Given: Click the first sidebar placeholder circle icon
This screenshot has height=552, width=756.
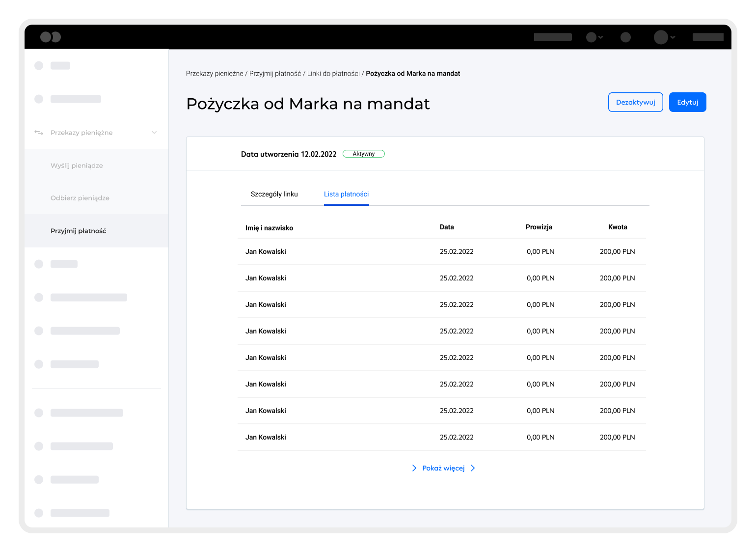Looking at the screenshot, I should pyautogui.click(x=39, y=66).
